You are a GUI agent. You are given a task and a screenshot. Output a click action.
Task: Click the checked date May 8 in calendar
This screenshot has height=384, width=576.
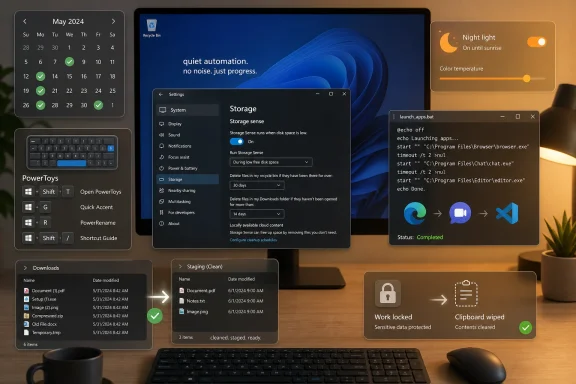pyautogui.click(x=69, y=62)
